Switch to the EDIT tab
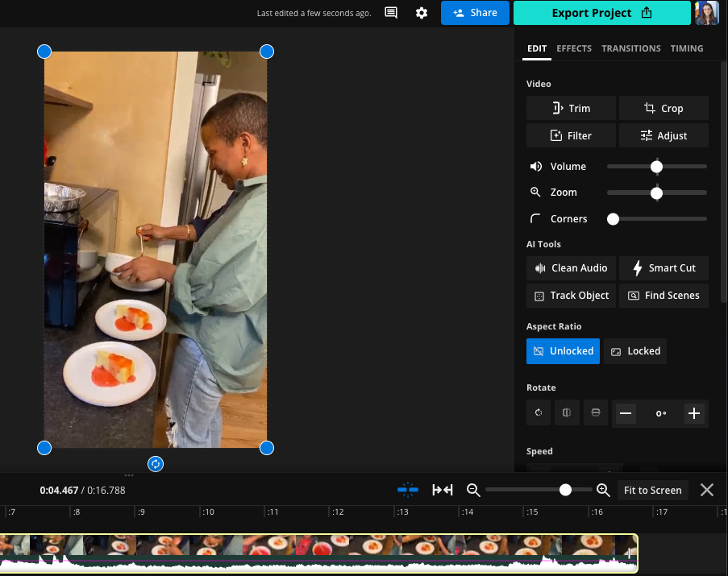This screenshot has height=576, width=728. 537,48
